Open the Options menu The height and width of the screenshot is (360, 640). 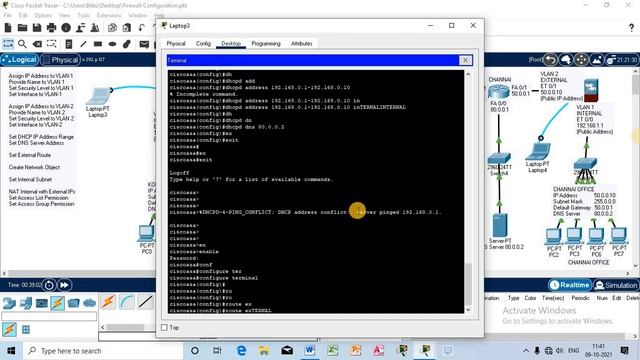tap(43, 15)
